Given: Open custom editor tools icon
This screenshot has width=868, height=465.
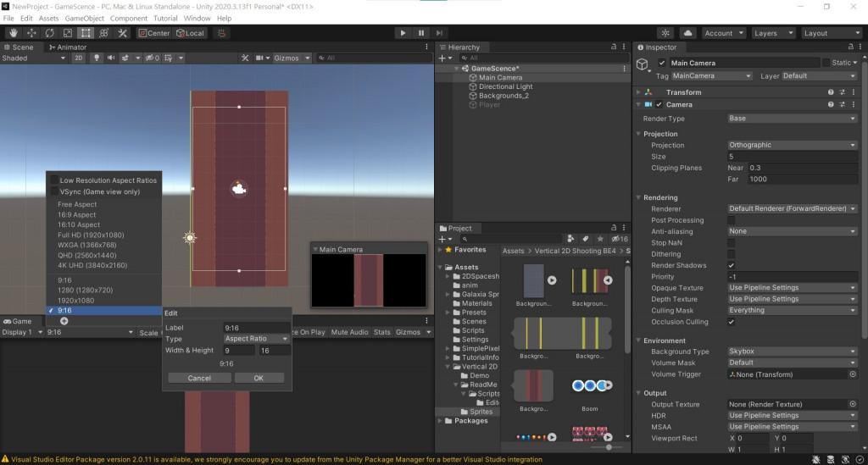Looking at the screenshot, I should coord(122,33).
